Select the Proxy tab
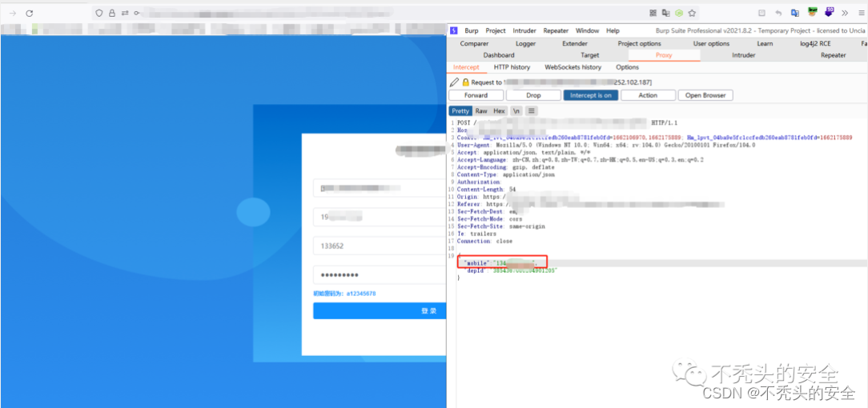Viewport: 868px width, 408px height. (664, 55)
